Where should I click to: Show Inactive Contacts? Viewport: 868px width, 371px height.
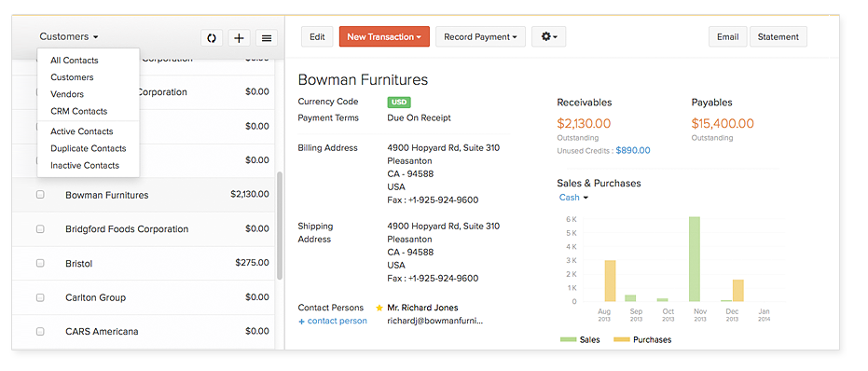85,166
